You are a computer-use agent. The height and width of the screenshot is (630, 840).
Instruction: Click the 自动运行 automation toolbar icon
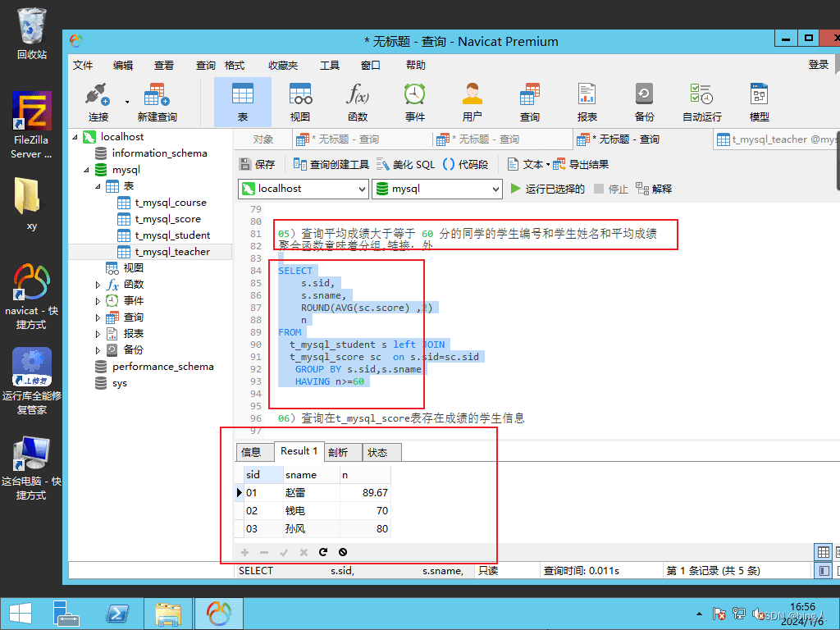pos(702,102)
